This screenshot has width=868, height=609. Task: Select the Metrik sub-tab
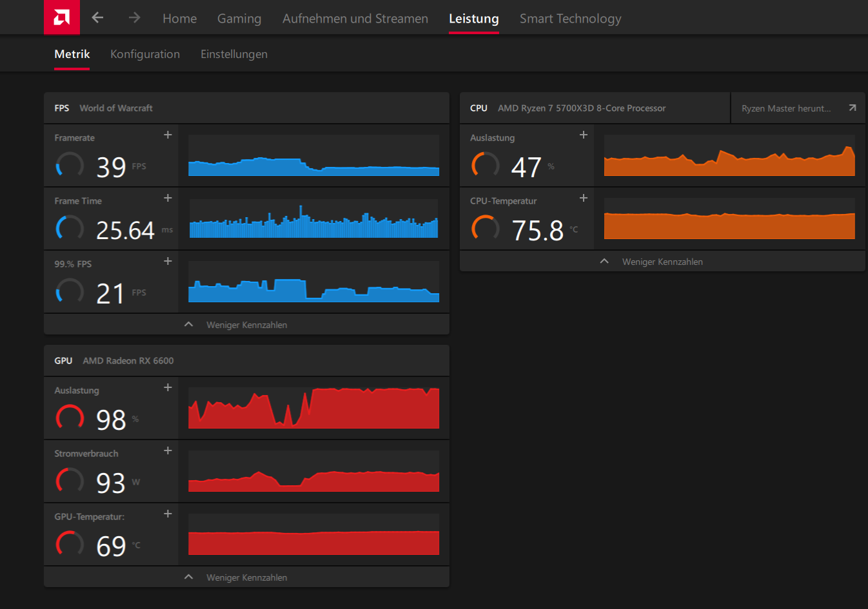click(x=72, y=54)
